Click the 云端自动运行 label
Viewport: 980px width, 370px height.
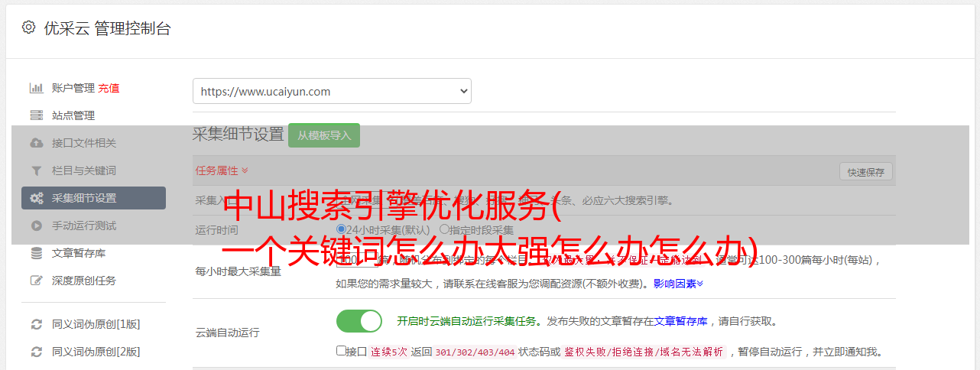click(x=227, y=333)
